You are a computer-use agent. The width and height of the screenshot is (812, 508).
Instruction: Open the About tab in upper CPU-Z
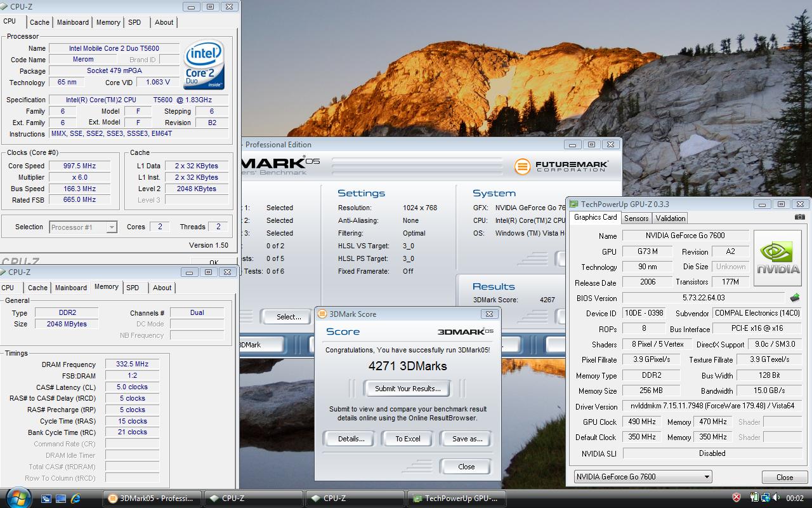pyautogui.click(x=164, y=22)
